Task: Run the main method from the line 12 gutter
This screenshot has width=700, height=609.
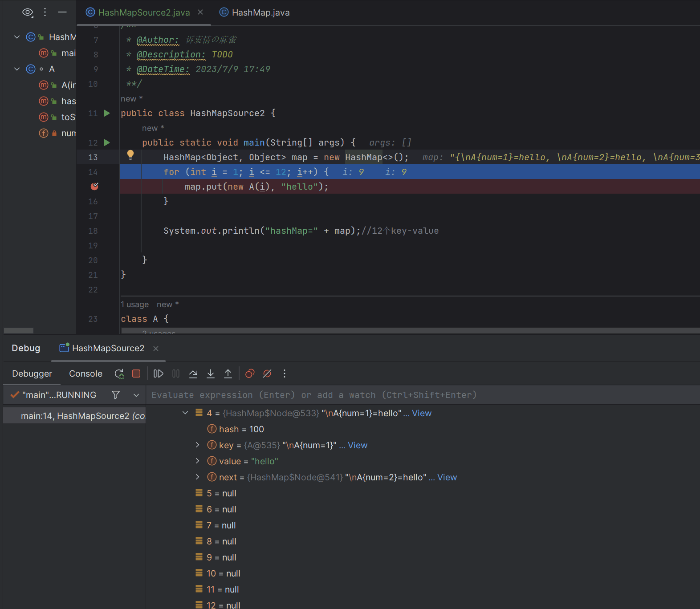Action: [107, 142]
